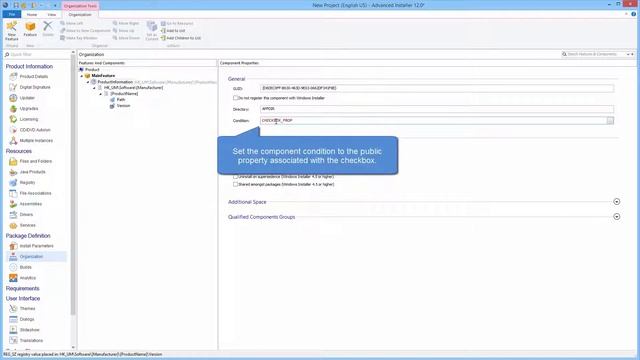Open the Slideshow page
This screenshot has height=360, width=640.
pyautogui.click(x=30, y=330)
